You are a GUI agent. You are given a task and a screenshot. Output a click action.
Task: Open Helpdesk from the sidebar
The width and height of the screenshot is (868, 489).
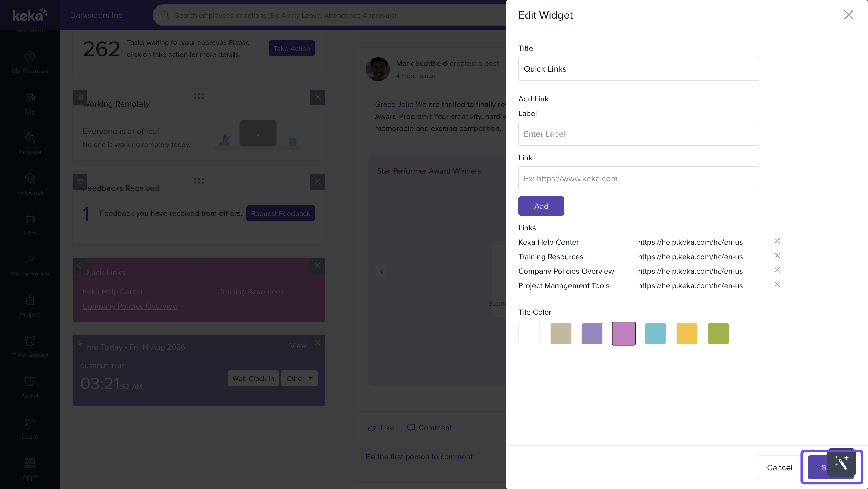point(30,185)
